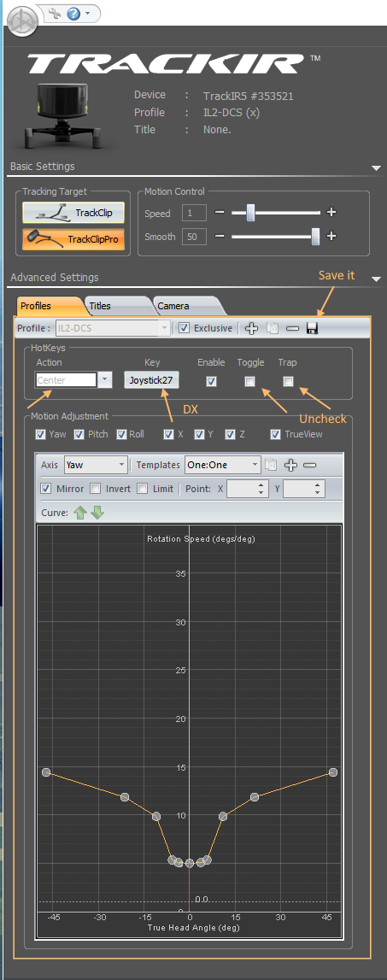This screenshot has width=387, height=980.
Task: Open the Axis Yaw dropdown
Action: point(96,465)
